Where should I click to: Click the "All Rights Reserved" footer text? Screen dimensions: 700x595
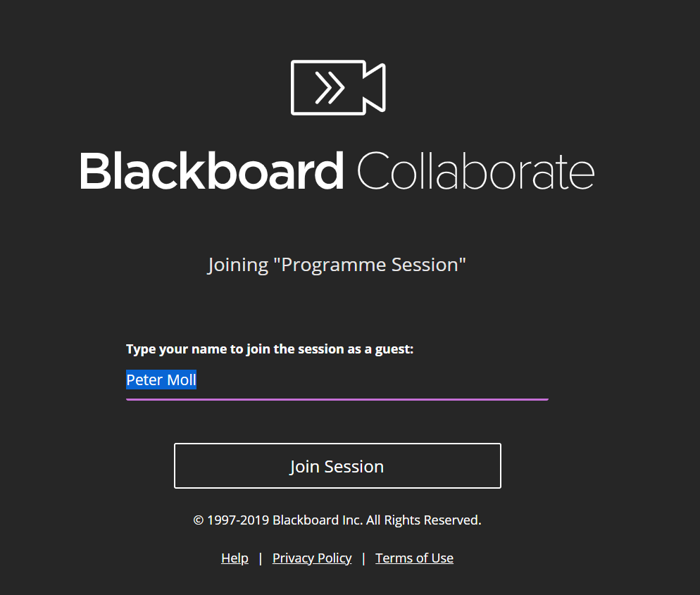[424, 520]
